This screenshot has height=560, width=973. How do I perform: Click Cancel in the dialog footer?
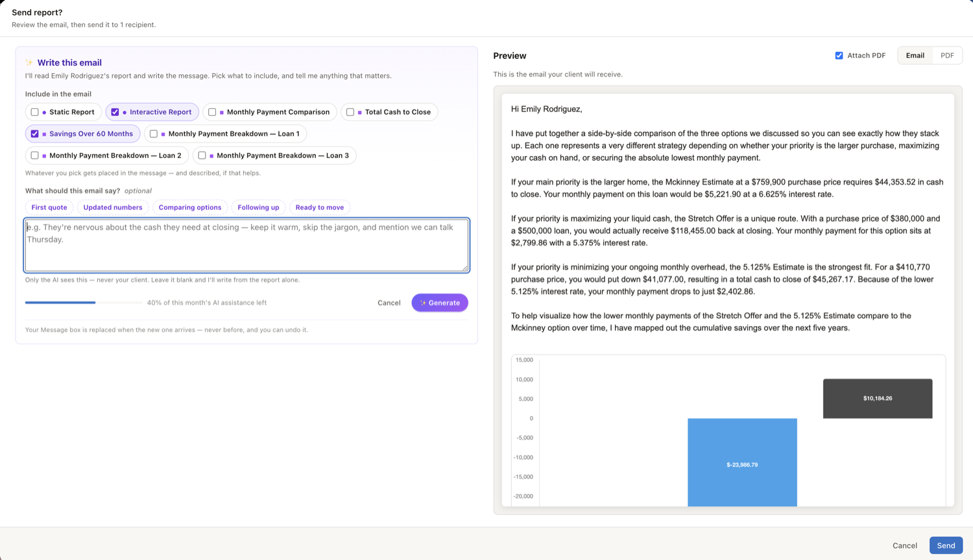tap(904, 546)
